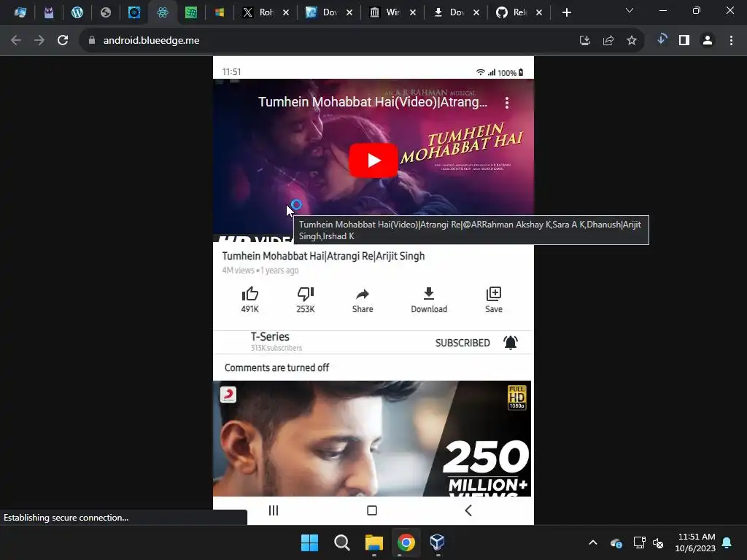747x560 pixels.
Task: Click video title Tumhein Mohabbat Hai|Atrangi Re|Arijit Singh
Action: (323, 256)
